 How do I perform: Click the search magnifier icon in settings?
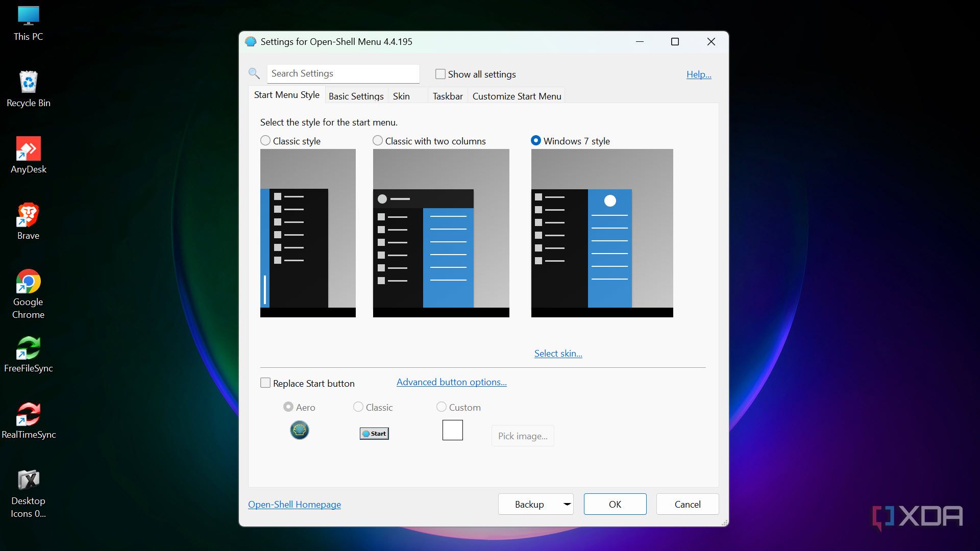[254, 73]
